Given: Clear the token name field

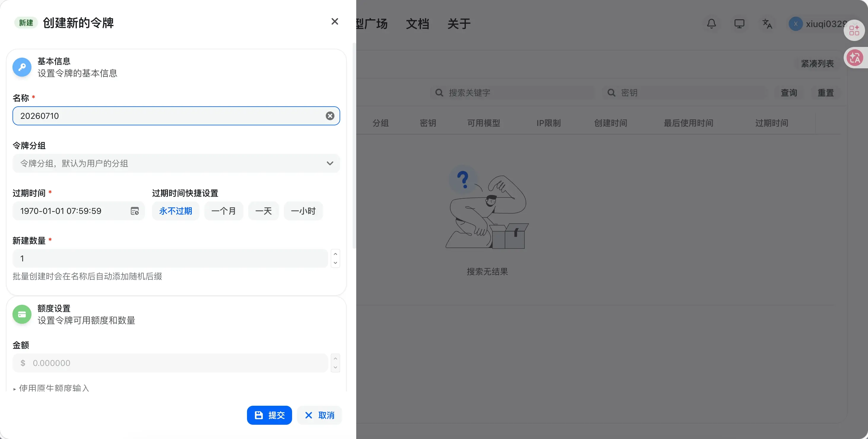Looking at the screenshot, I should 330,116.
